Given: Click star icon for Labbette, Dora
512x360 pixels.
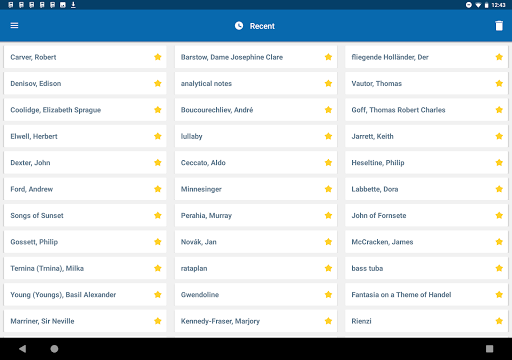Looking at the screenshot, I should click(x=499, y=189).
